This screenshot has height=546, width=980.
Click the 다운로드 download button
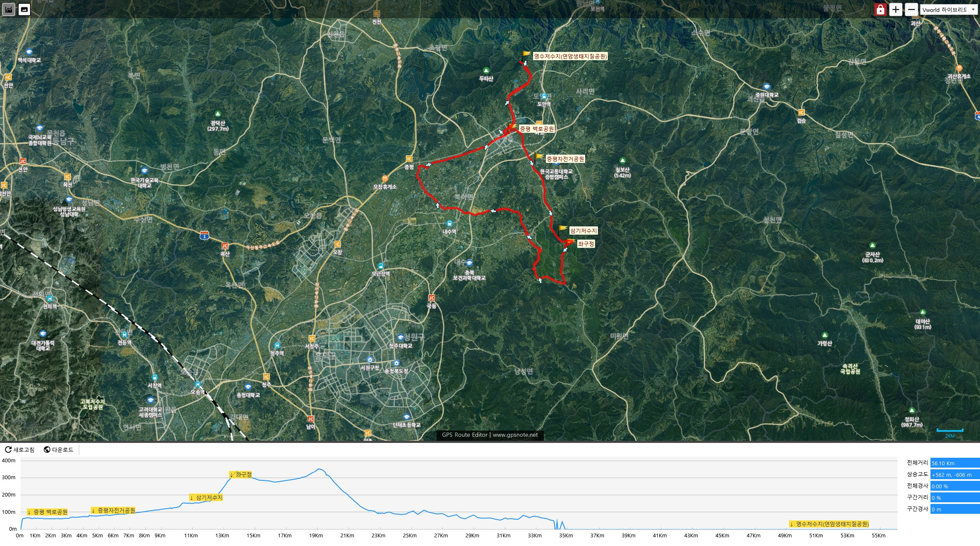[x=59, y=450]
